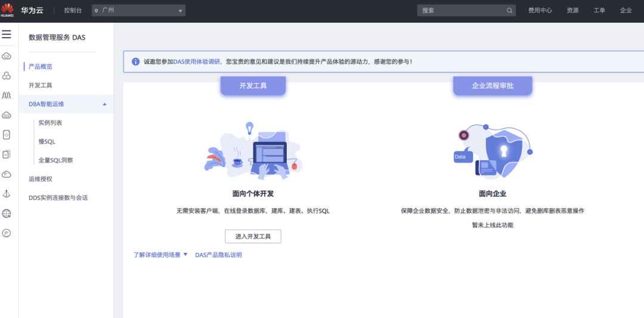Click the search magnifier icon

click(509, 11)
